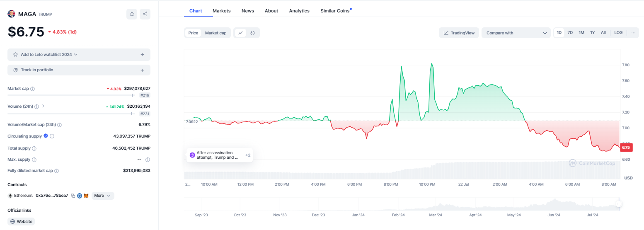View the circulating supply verified badge
This screenshot has width=644, height=230.
click(46, 136)
